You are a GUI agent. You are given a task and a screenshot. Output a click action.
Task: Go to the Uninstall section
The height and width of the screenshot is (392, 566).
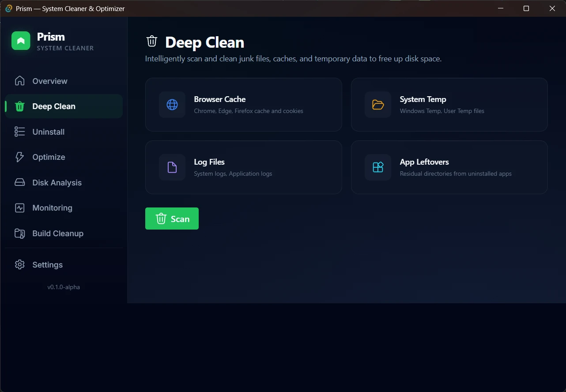point(64,132)
